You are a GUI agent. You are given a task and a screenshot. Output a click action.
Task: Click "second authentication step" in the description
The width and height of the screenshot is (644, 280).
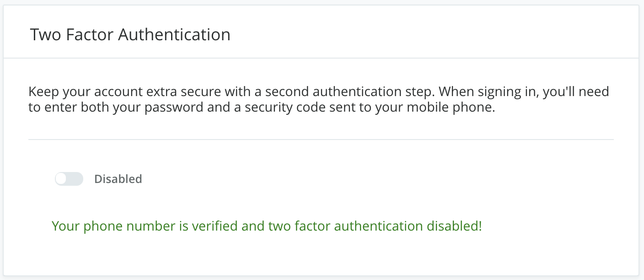click(349, 92)
